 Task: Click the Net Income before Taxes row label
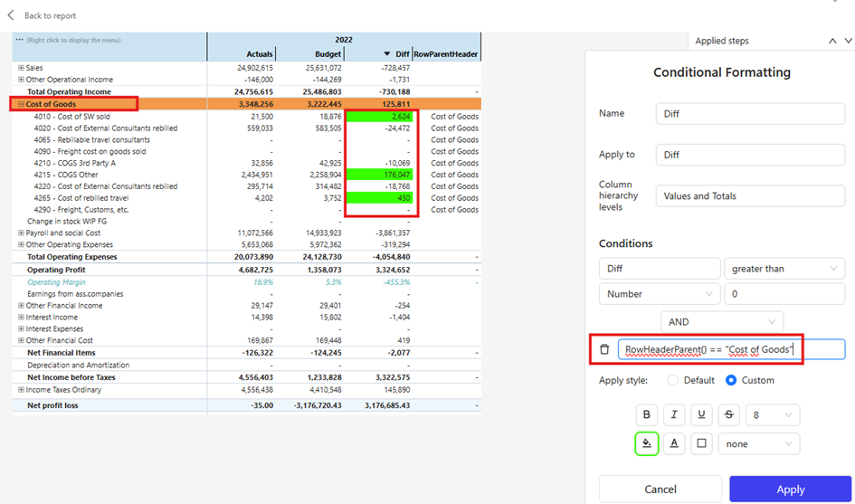pyautogui.click(x=71, y=377)
